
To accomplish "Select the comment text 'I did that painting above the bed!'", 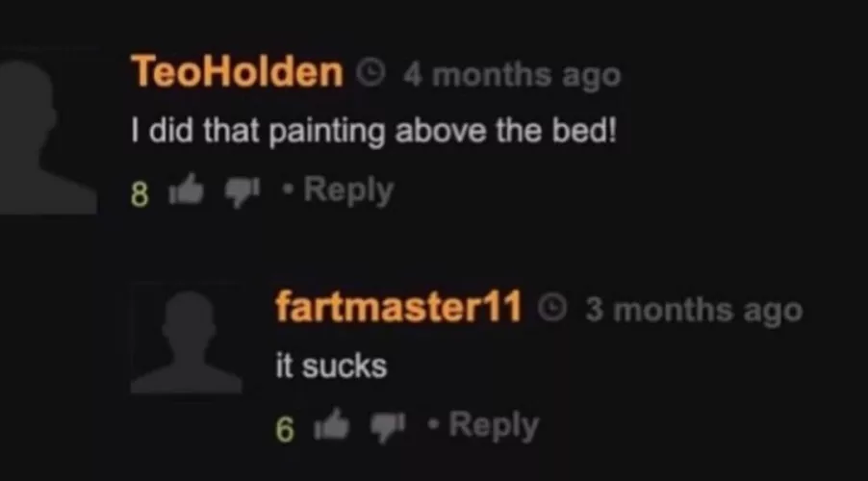I will coord(373,132).
